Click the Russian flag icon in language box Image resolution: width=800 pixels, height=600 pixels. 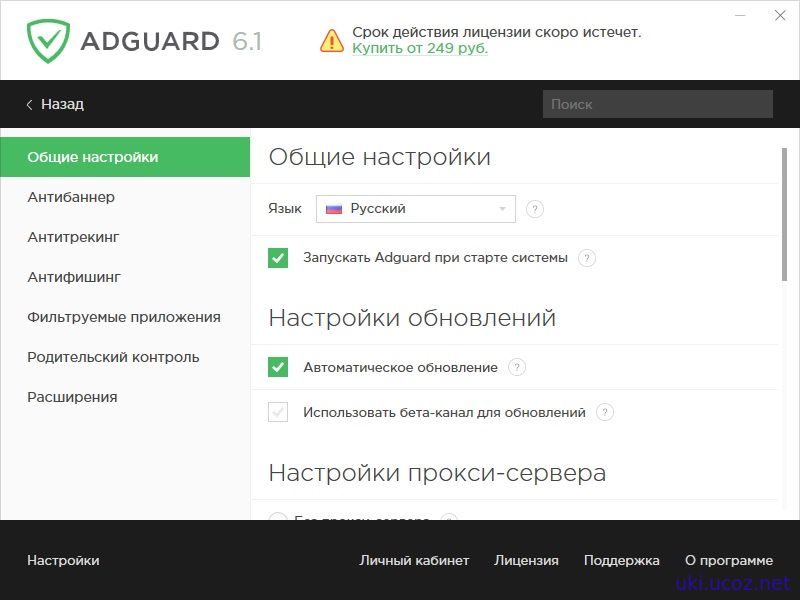(x=334, y=209)
